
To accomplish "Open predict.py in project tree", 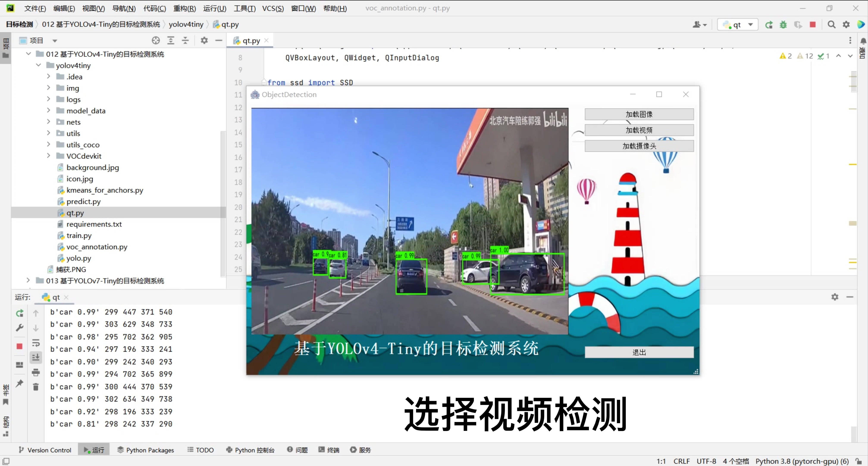I will (83, 202).
